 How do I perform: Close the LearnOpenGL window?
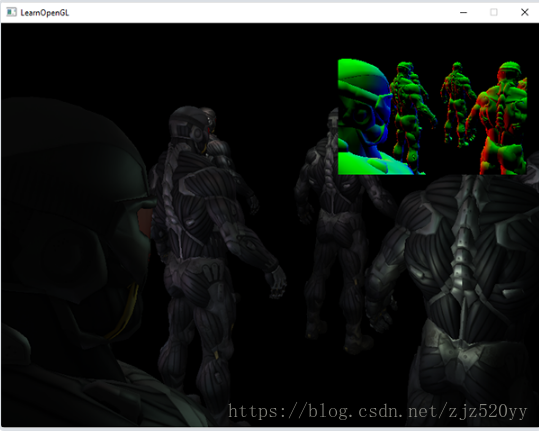(524, 12)
